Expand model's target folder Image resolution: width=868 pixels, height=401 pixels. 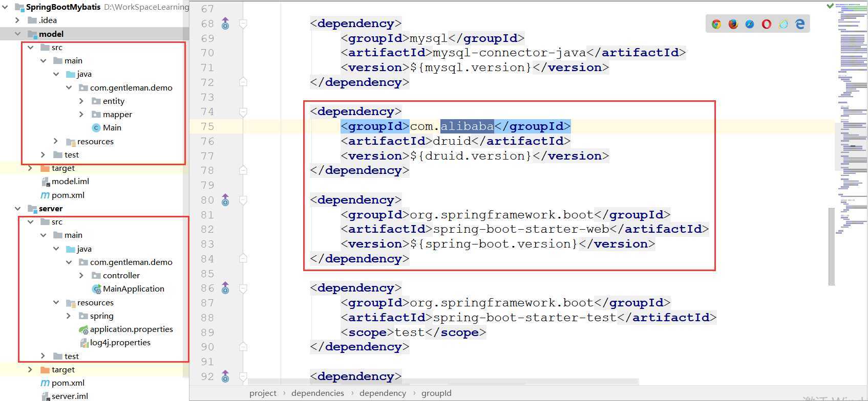tap(30, 168)
